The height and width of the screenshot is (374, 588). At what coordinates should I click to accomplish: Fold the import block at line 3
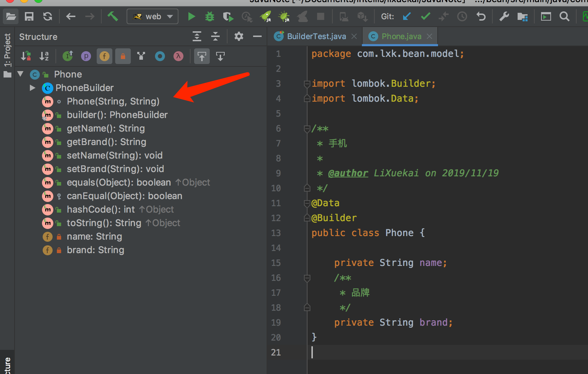click(307, 84)
